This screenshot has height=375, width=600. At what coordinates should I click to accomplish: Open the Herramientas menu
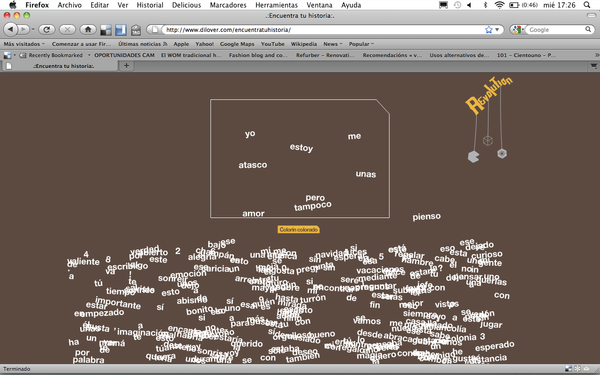click(276, 5)
